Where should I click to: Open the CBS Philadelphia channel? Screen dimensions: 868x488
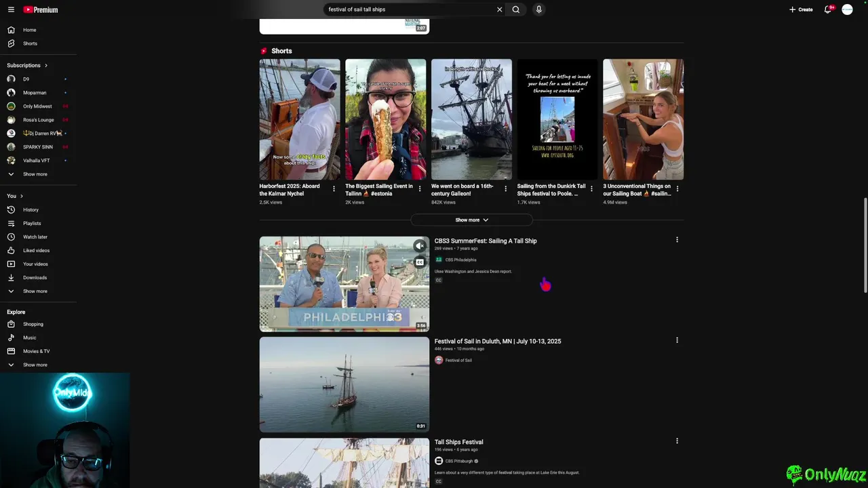[460, 260]
